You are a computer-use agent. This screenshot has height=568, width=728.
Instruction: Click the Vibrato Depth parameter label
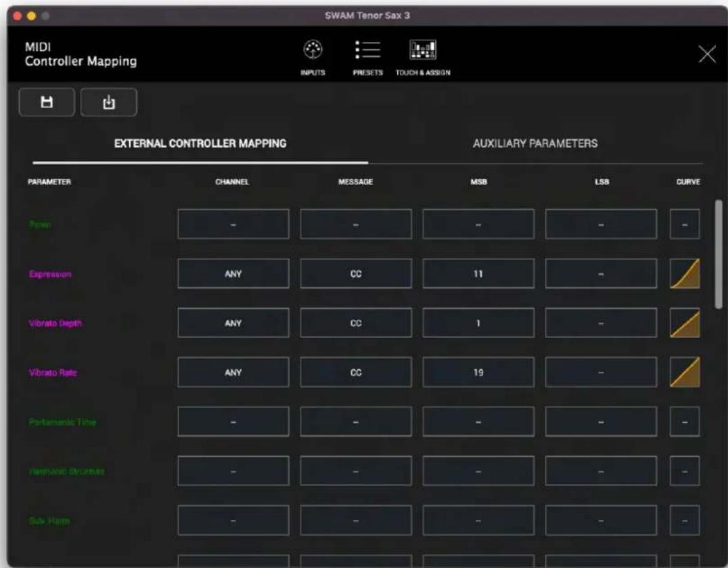(55, 323)
